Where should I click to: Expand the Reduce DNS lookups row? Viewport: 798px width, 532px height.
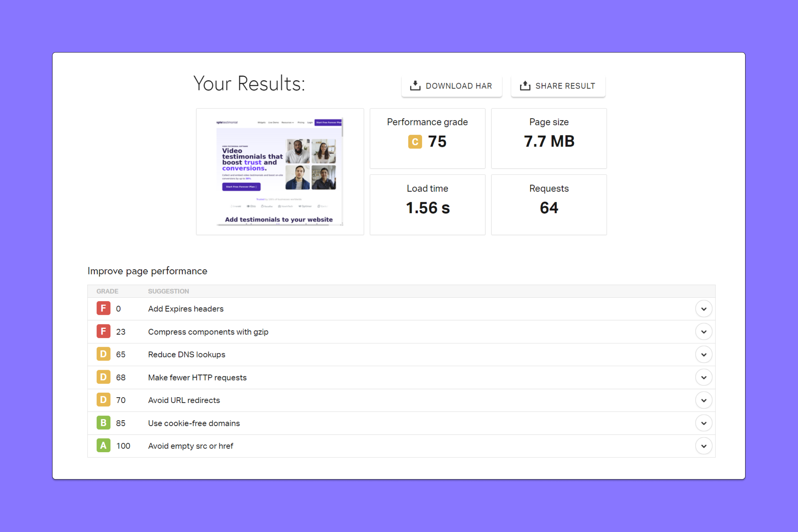pos(704,354)
